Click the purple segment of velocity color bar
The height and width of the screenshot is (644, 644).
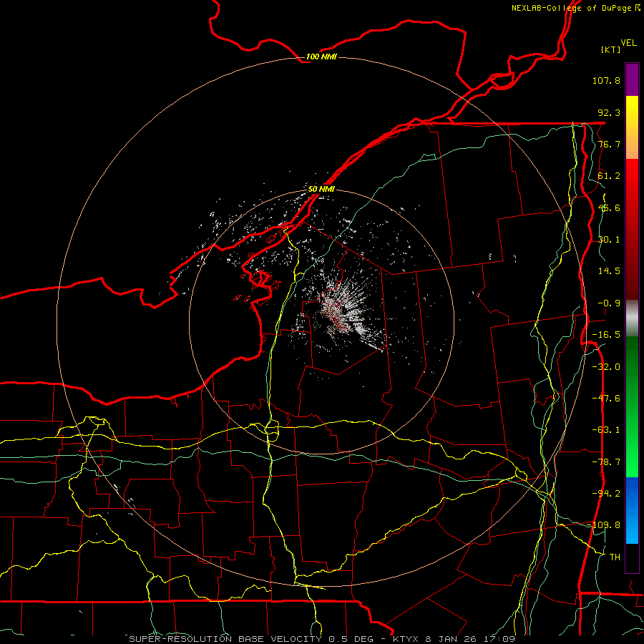click(x=632, y=79)
